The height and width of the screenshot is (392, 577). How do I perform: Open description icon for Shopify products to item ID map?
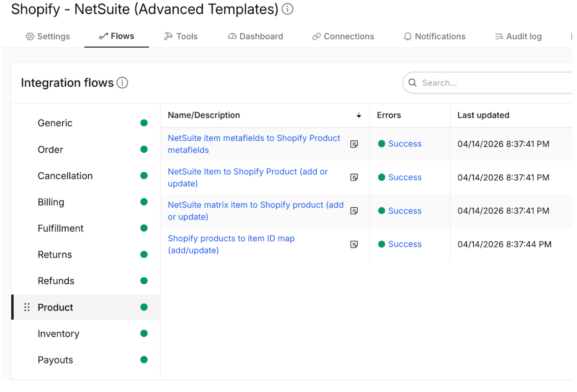[354, 244]
